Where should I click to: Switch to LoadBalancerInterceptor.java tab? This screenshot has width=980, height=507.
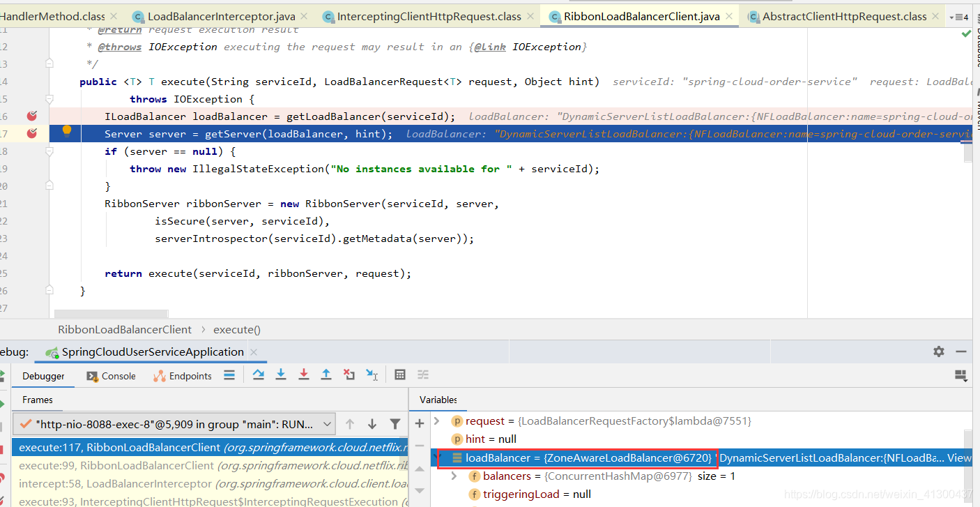(221, 16)
